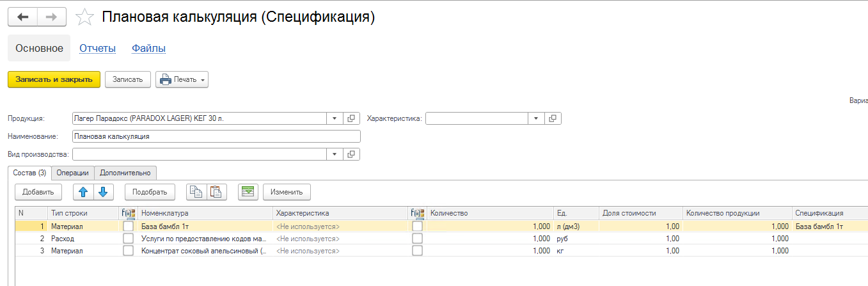The image size is (868, 286).
Task: Switch to the Дополнительно tab
Action: pyautogui.click(x=125, y=173)
